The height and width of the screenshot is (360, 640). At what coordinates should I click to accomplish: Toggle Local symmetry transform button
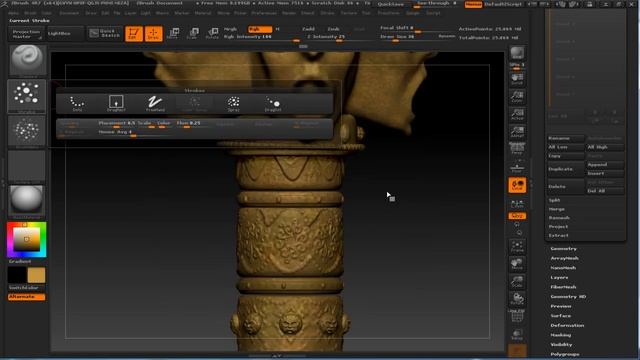[517, 185]
